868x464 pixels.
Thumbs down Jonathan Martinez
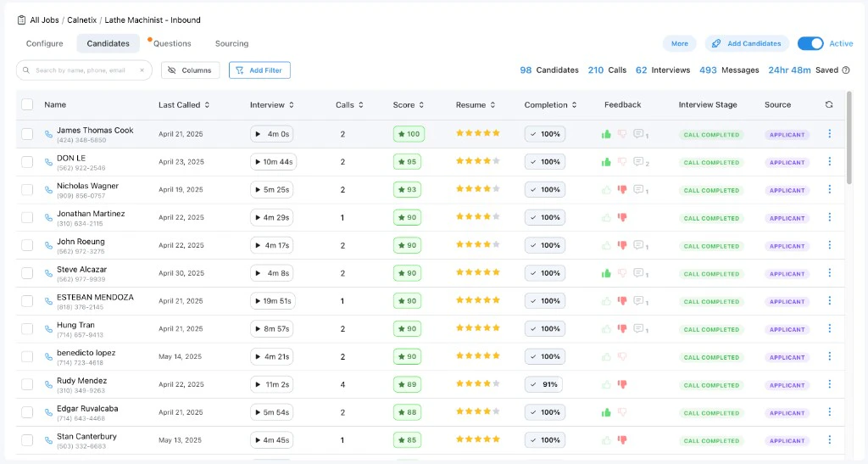click(x=622, y=217)
